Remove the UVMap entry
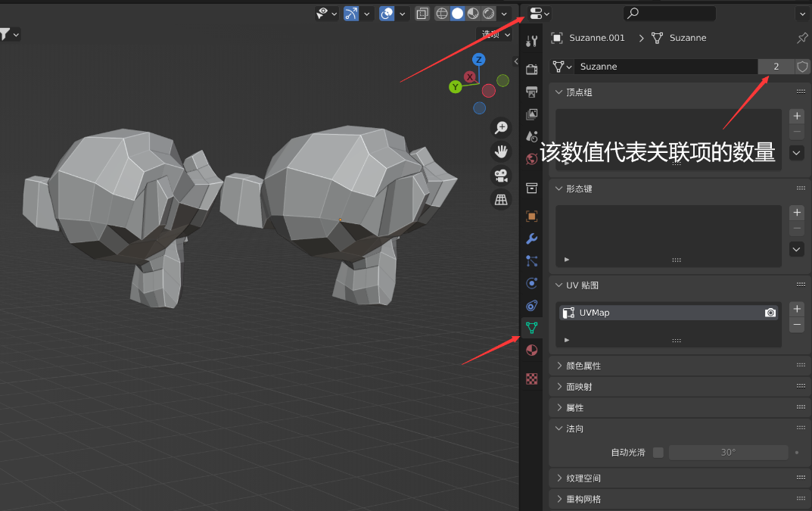The width and height of the screenshot is (812, 511). click(x=797, y=325)
